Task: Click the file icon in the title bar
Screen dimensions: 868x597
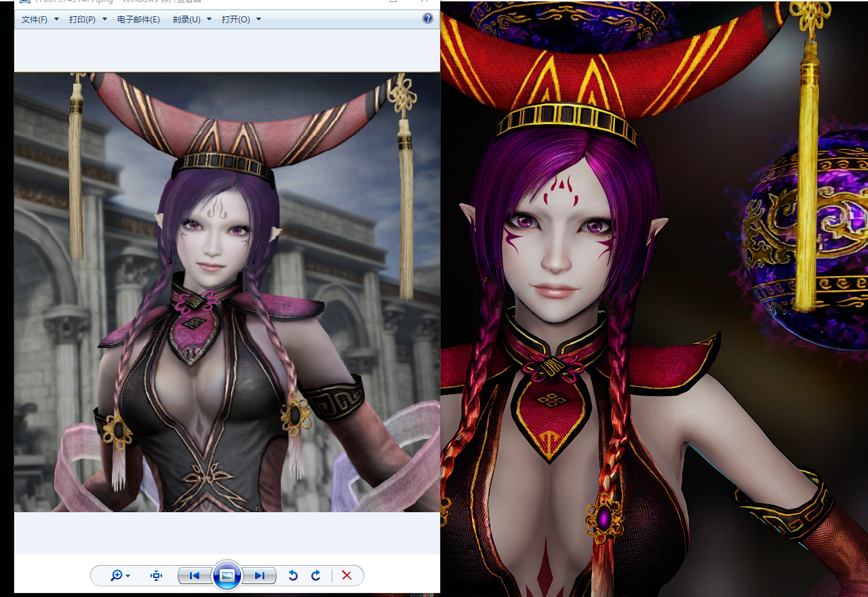Action: pos(24,2)
